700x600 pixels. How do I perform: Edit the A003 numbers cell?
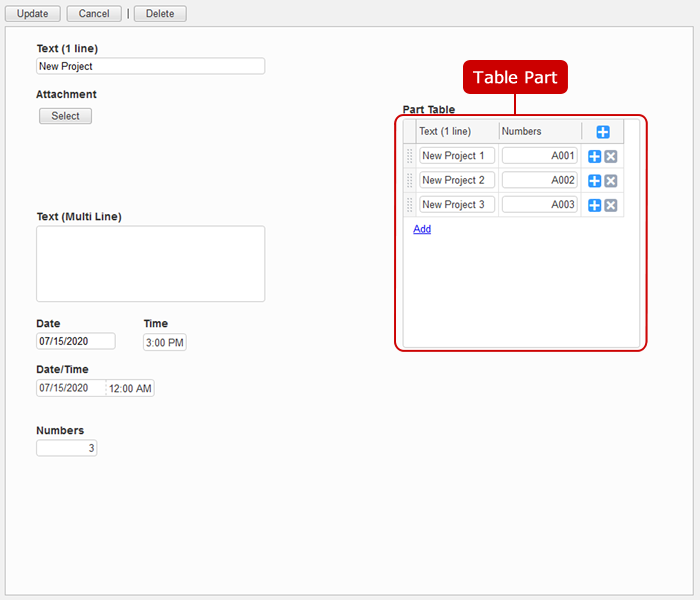click(x=540, y=204)
